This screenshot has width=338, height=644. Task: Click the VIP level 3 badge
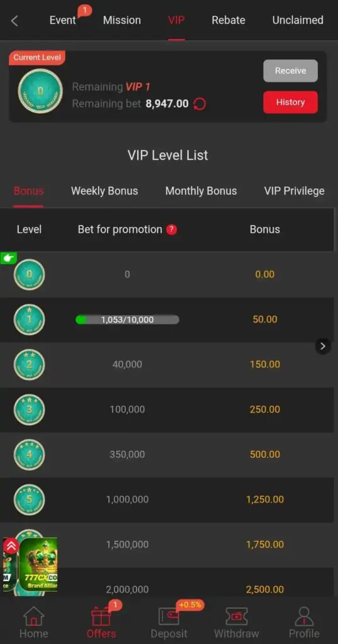pos(29,409)
